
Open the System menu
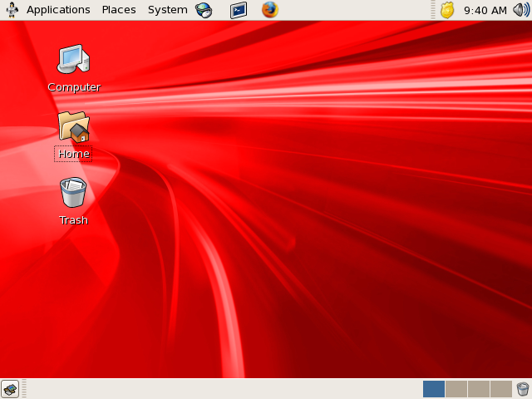167,10
